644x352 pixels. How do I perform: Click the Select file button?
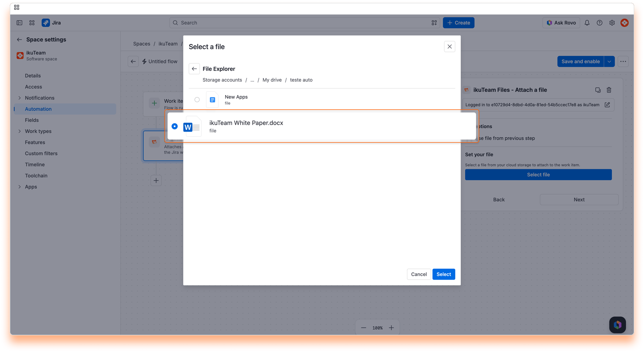[x=538, y=175]
